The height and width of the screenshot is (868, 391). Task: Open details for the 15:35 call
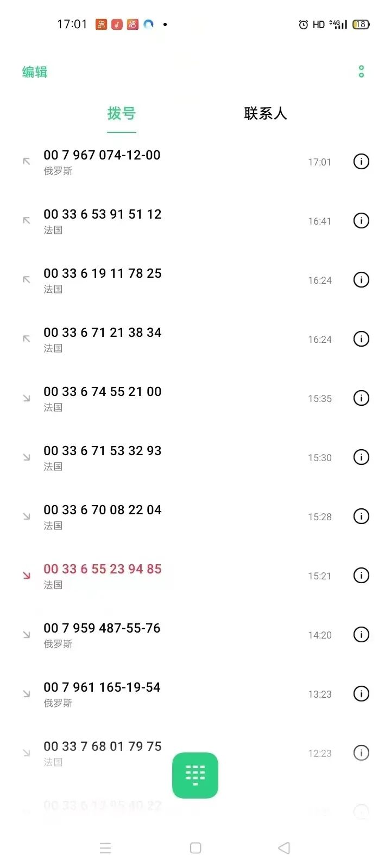(x=361, y=398)
